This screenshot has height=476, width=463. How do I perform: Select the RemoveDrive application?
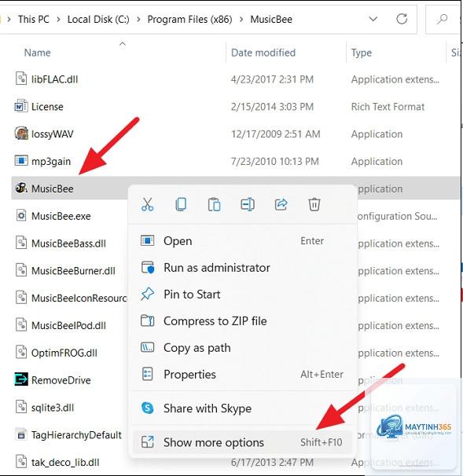tap(61, 380)
